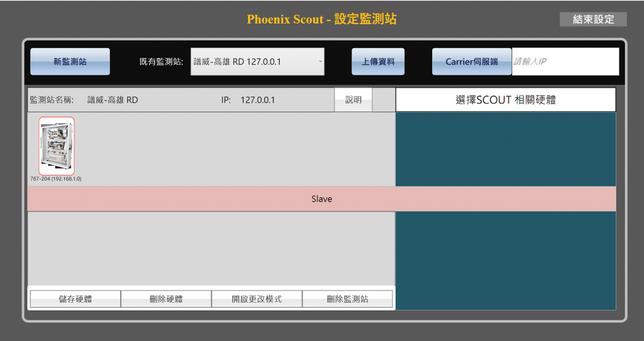Click the pink Slave bar

(x=322, y=199)
